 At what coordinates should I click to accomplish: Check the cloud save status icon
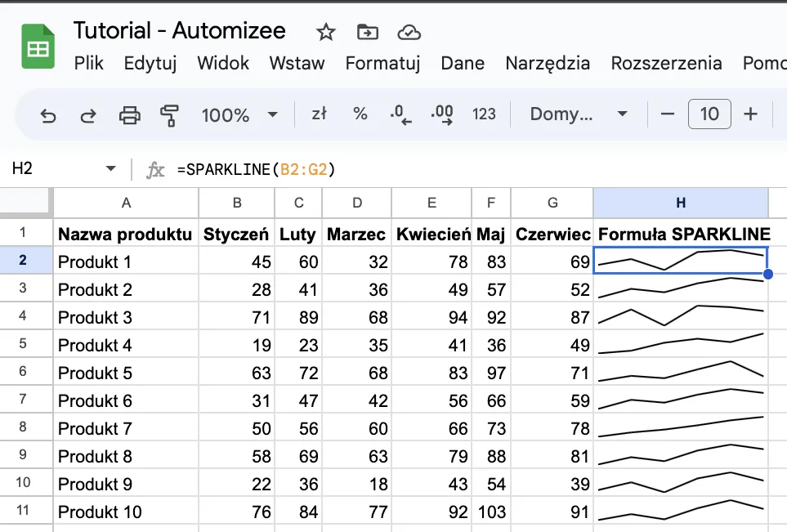pyautogui.click(x=409, y=33)
